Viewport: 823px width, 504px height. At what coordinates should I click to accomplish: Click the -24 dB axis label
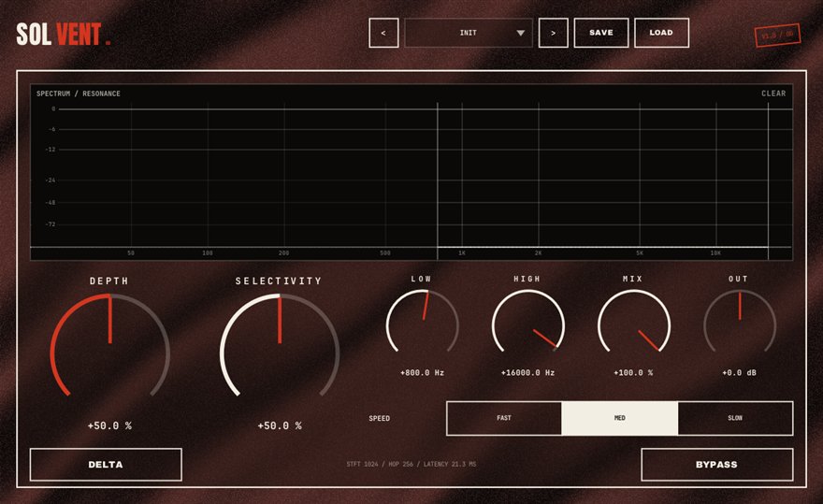pos(51,180)
